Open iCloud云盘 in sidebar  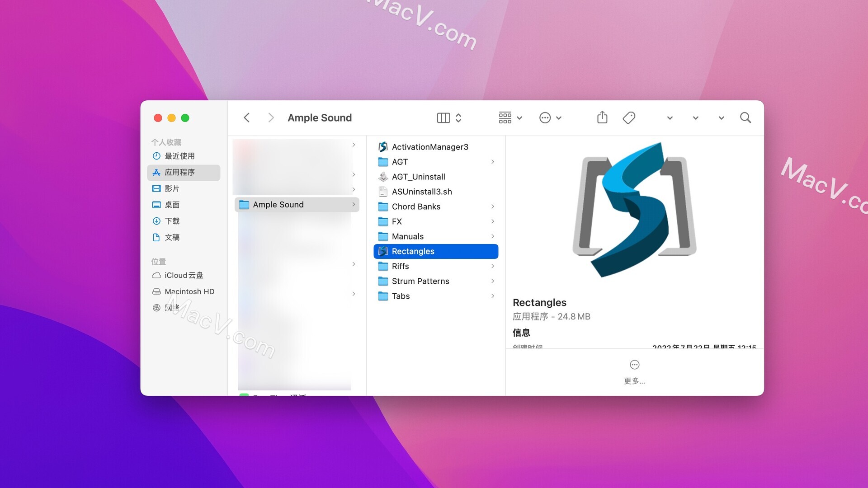(x=184, y=275)
